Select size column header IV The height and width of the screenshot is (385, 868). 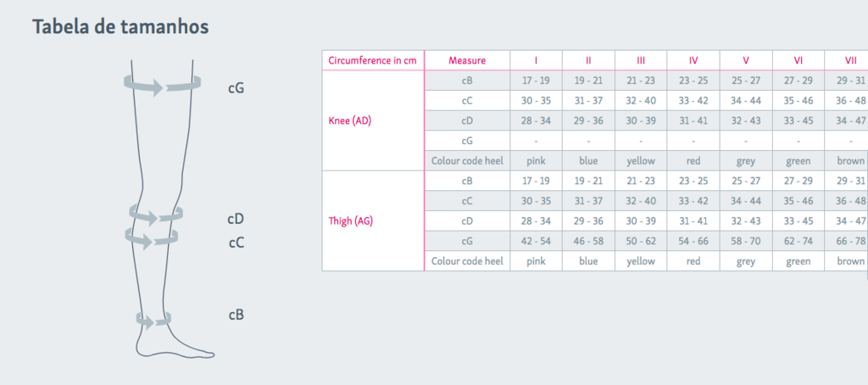(693, 60)
